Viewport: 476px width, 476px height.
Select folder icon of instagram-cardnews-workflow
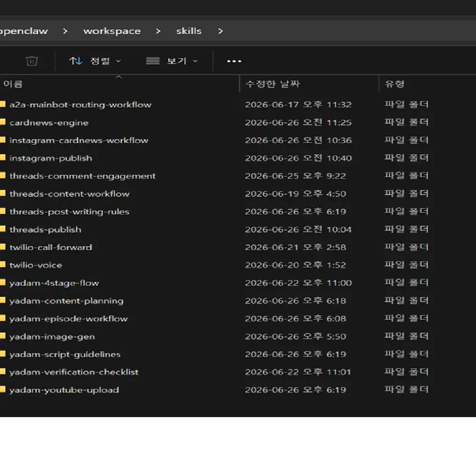tap(3, 140)
